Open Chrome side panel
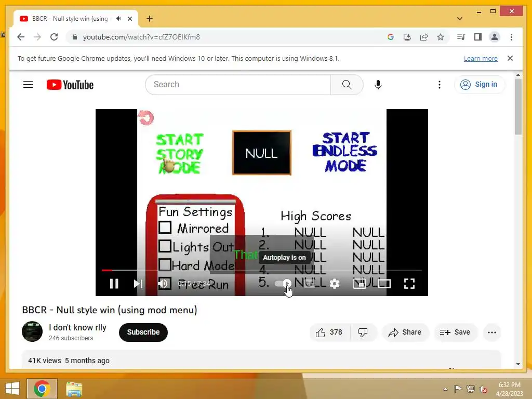This screenshot has width=532, height=399. pyautogui.click(x=478, y=37)
